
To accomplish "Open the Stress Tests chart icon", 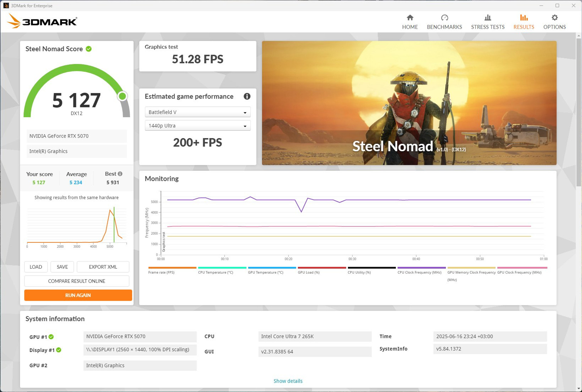I will click(487, 18).
